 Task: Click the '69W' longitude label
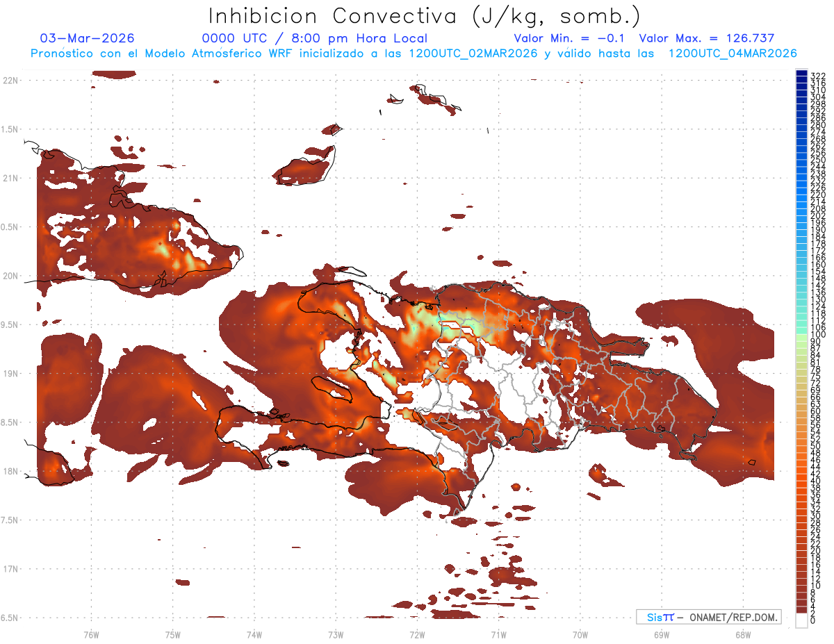(x=661, y=634)
